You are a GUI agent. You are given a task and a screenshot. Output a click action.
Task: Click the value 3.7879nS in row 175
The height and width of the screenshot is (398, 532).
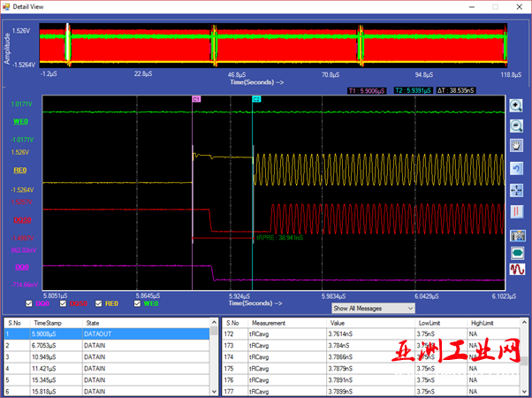pos(340,369)
